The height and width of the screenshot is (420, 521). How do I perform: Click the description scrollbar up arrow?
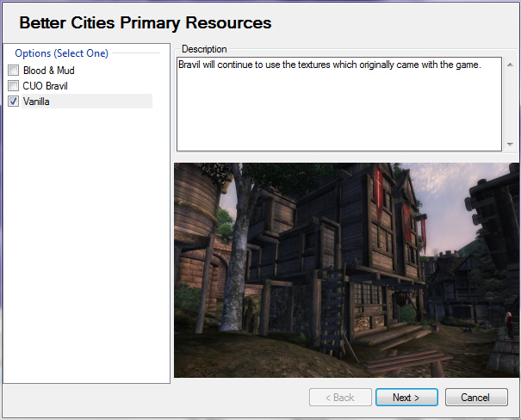coord(510,61)
